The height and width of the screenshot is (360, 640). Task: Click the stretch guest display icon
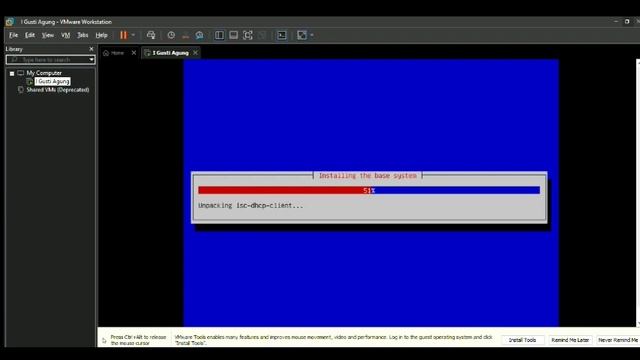(x=302, y=35)
